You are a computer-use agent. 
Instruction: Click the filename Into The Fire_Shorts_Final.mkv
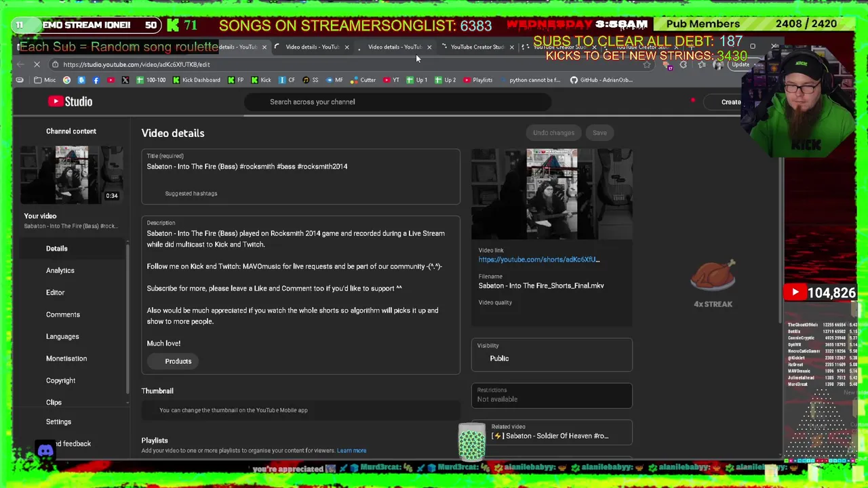point(541,286)
